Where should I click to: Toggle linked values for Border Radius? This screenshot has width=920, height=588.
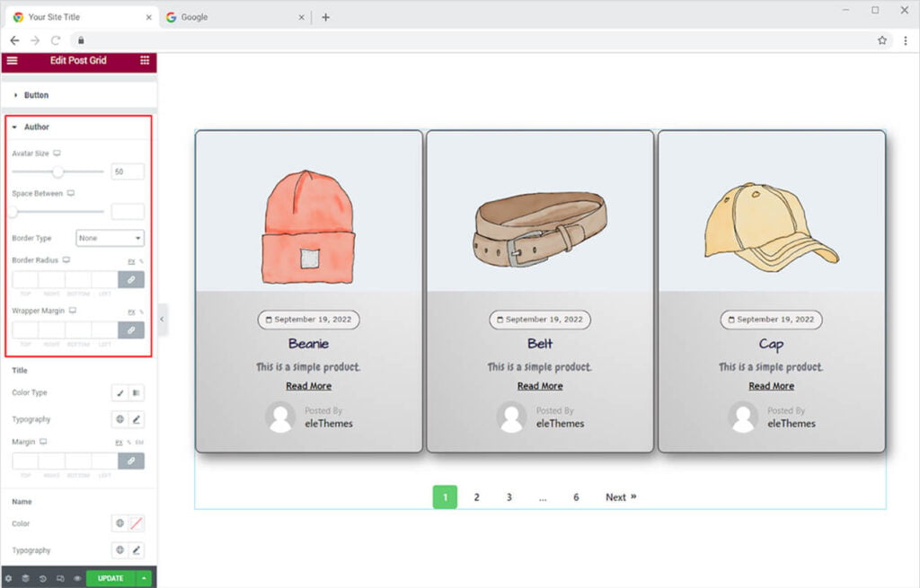(131, 280)
